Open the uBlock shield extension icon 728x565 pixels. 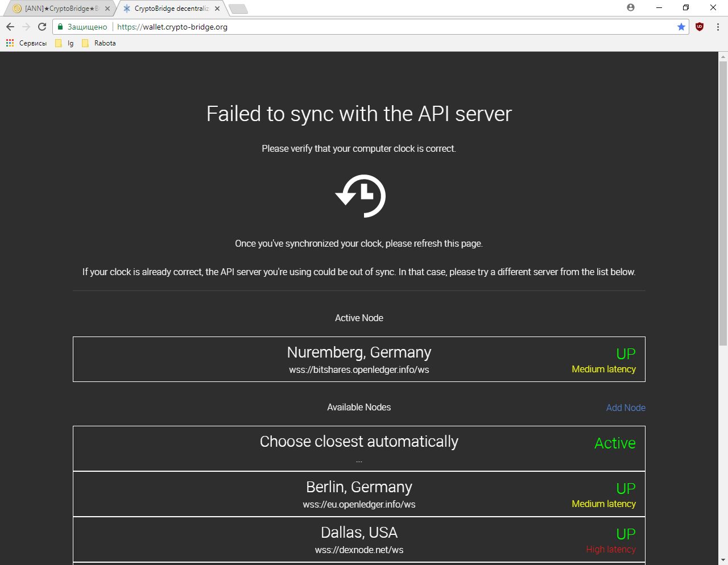700,27
